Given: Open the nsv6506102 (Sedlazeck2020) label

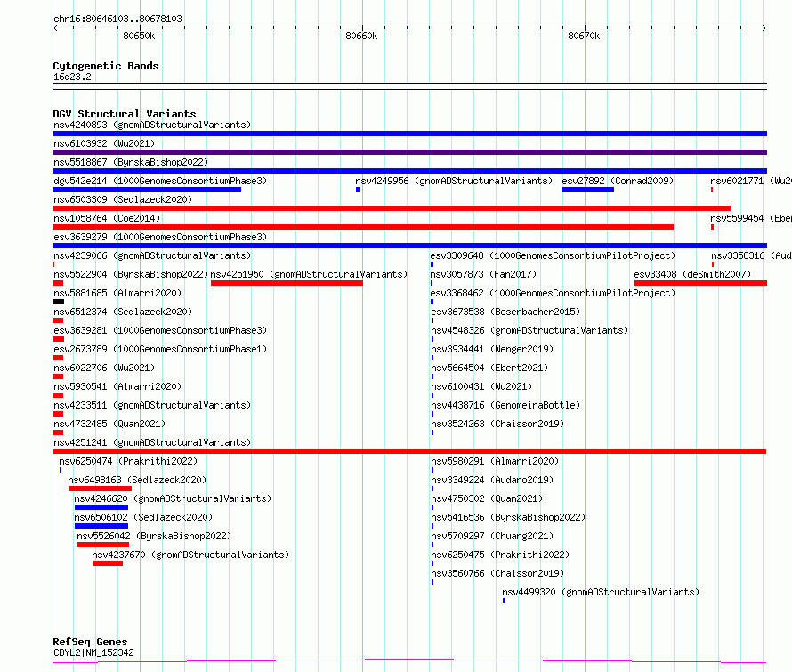Looking at the screenshot, I should click(143, 517).
